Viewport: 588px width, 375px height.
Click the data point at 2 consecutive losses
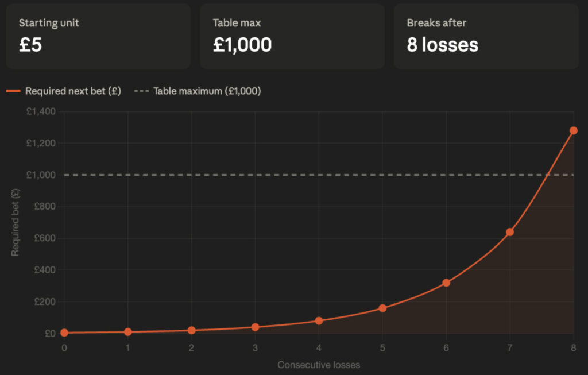coord(192,330)
